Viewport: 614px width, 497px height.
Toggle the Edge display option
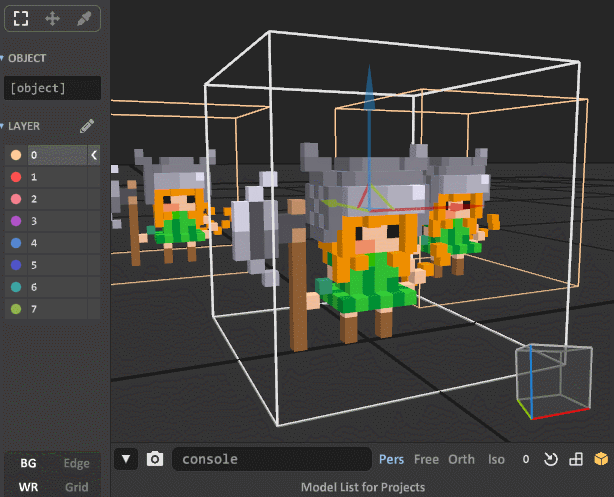pos(76,463)
